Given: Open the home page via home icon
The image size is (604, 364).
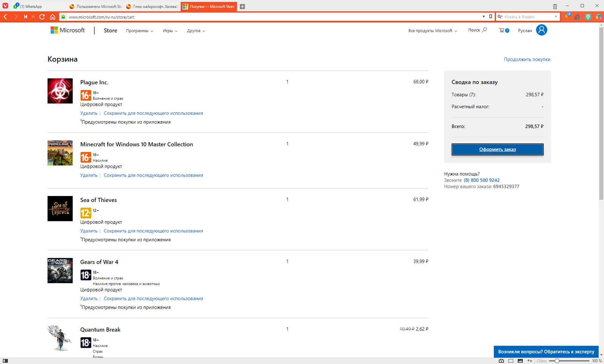Looking at the screenshot, I should click(52, 17).
